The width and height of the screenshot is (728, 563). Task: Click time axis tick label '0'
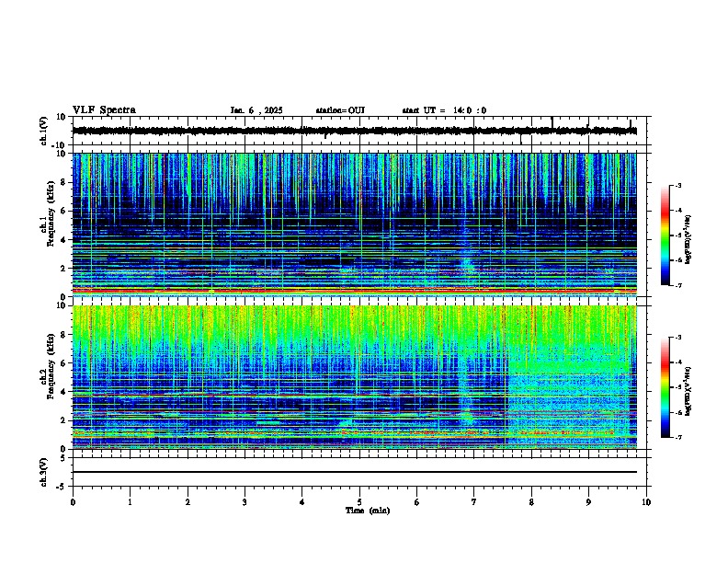(x=73, y=502)
